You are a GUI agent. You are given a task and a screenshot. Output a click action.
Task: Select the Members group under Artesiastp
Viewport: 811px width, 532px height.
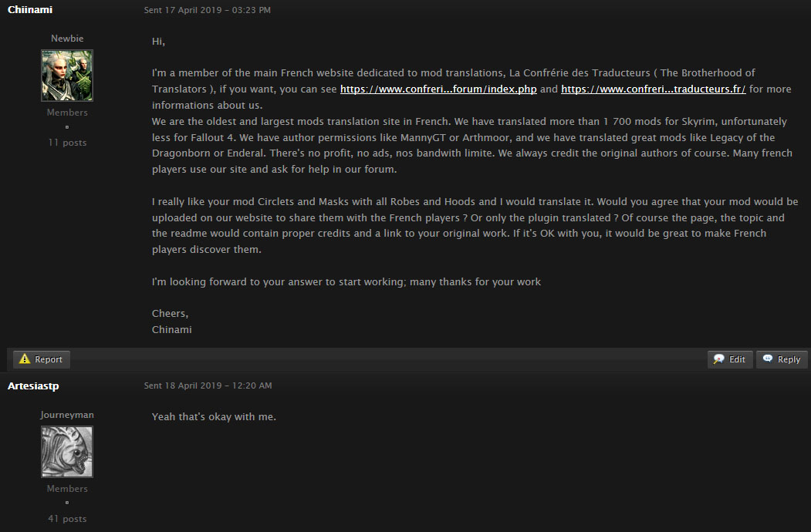(67, 489)
